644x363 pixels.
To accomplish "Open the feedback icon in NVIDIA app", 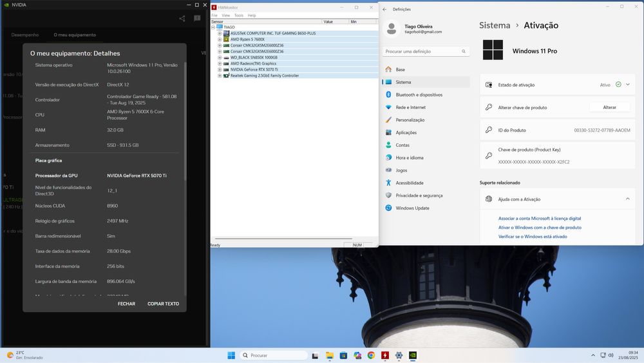I will [197, 18].
